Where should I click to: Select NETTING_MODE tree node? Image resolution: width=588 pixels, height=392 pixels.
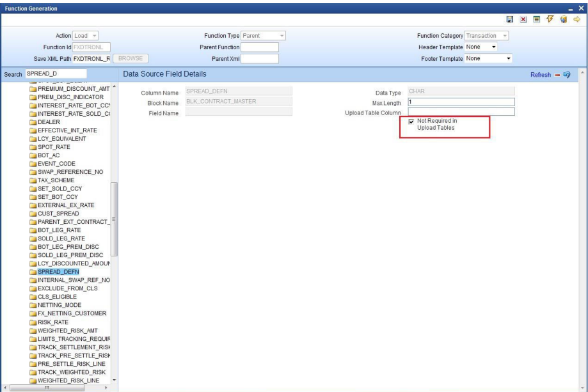[60, 305]
